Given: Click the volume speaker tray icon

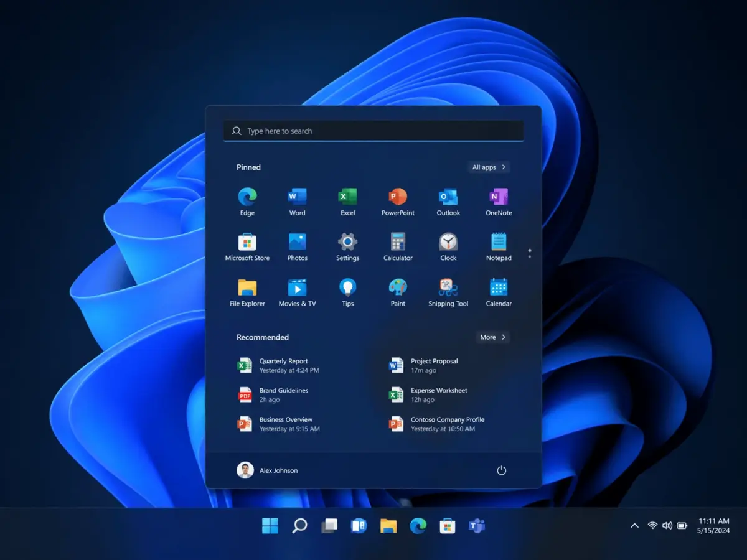Looking at the screenshot, I should coord(667,526).
